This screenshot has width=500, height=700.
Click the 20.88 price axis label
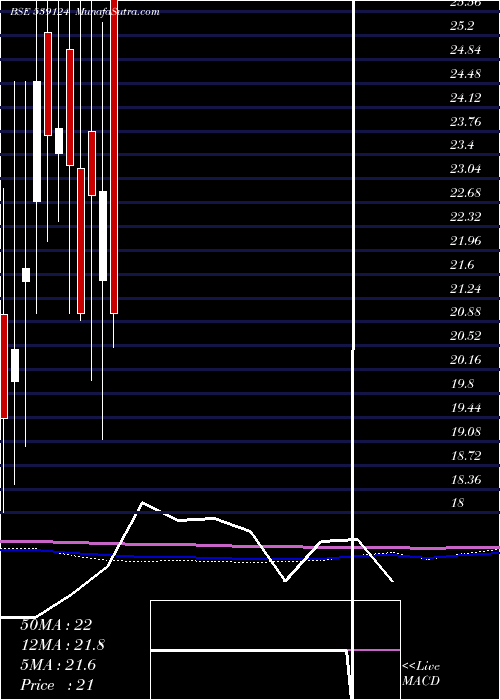pos(466,312)
